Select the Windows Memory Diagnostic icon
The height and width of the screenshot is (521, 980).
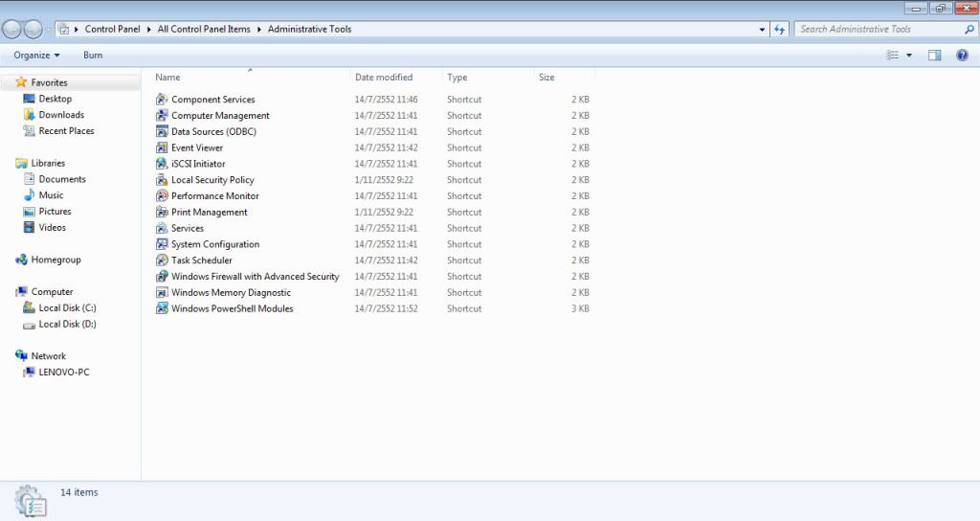(162, 293)
